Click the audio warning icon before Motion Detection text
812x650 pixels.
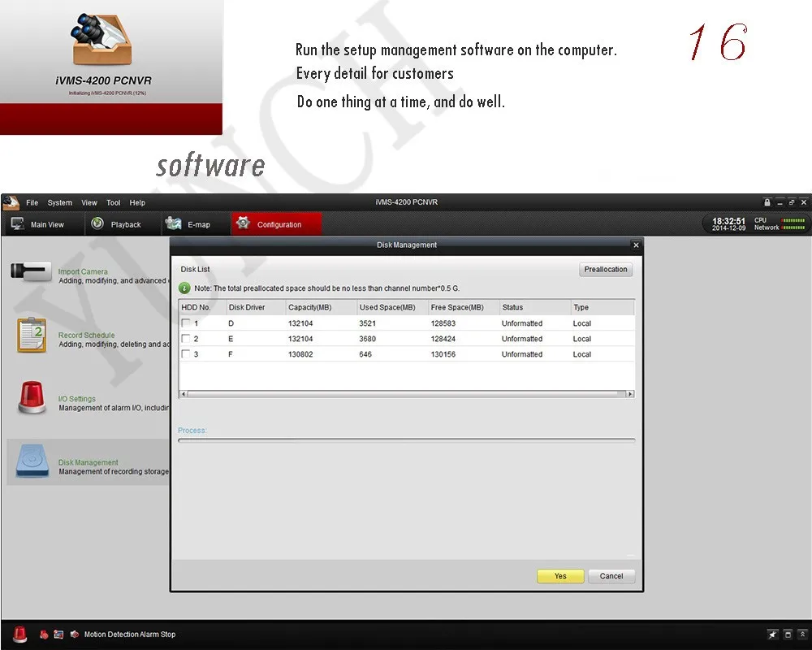tap(75, 634)
